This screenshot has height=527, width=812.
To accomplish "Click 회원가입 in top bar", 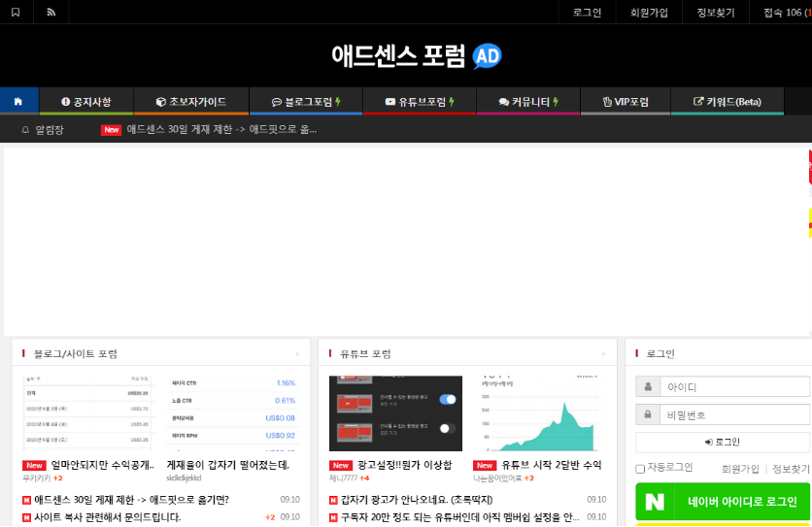I will coord(649,13).
